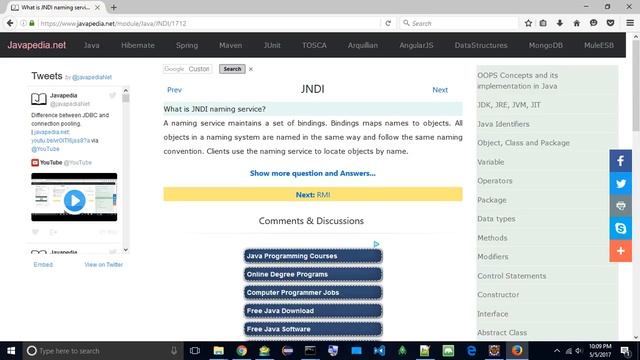Open the Constructor sidebar link
This screenshot has height=360, width=640.
[498, 295]
